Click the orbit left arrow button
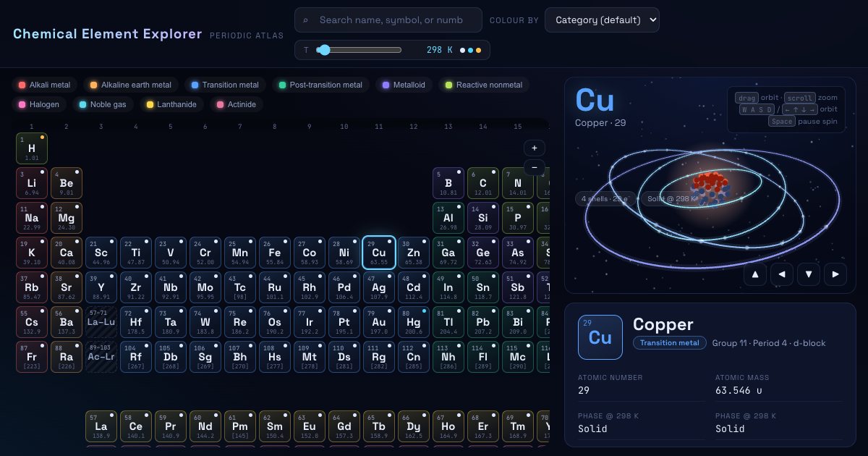The image size is (868, 456). pos(782,274)
